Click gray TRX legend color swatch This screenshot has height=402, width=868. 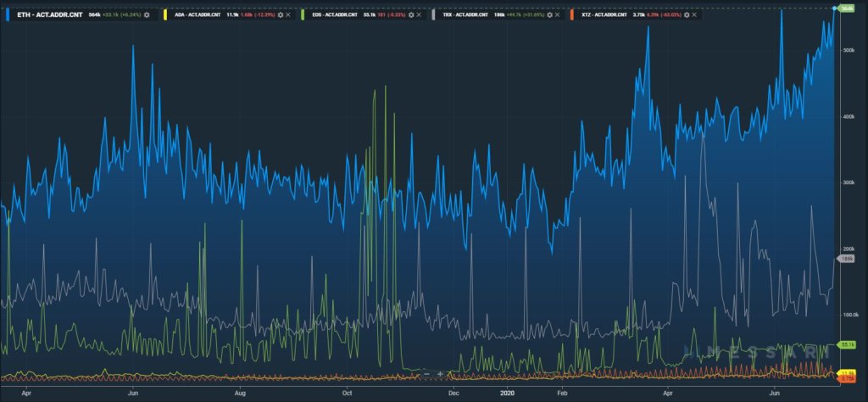[x=433, y=15]
